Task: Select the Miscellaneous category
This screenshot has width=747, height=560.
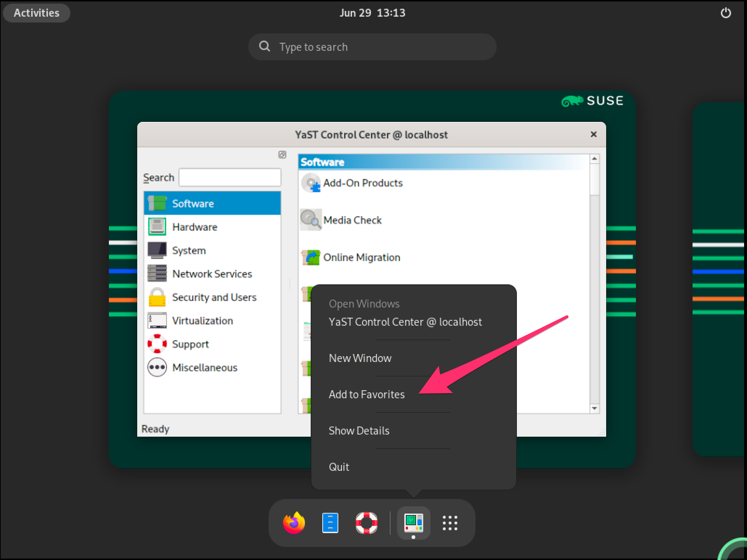Action: 212,367
